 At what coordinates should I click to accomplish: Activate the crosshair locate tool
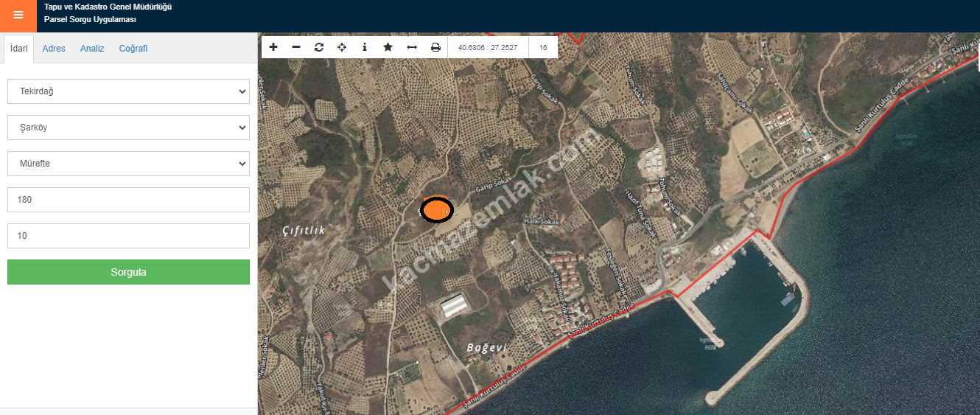tap(342, 47)
